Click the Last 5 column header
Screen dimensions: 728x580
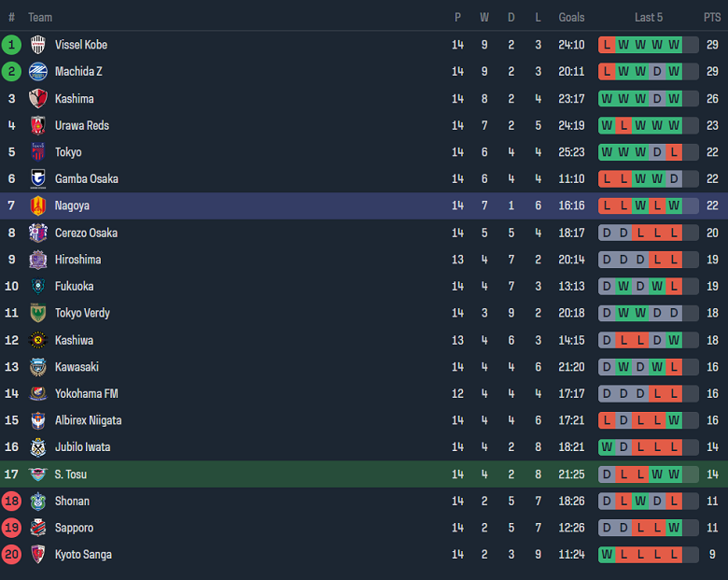[x=648, y=18]
